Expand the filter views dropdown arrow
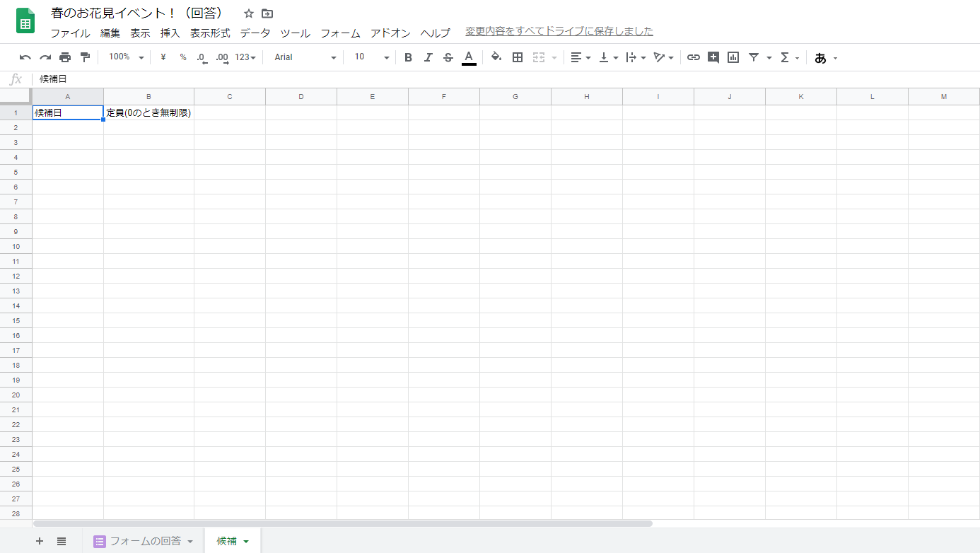The image size is (980, 553). (769, 58)
